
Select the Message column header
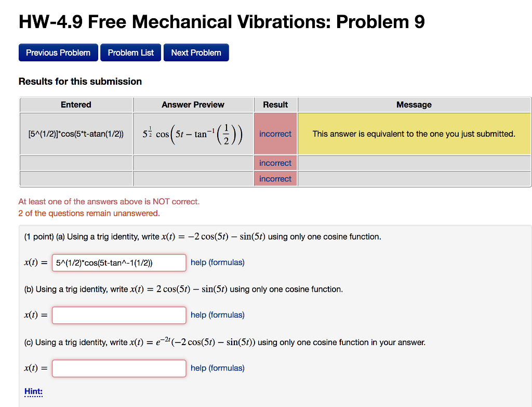[414, 104]
